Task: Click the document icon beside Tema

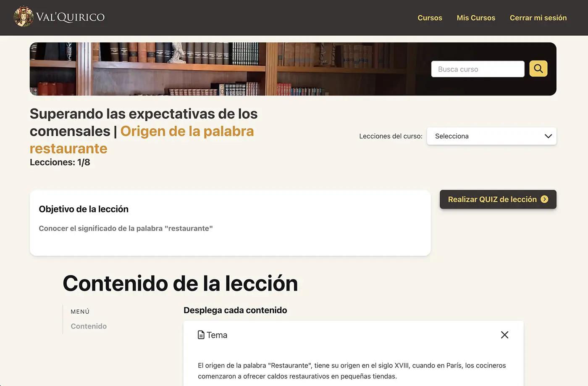Action: pyautogui.click(x=200, y=334)
